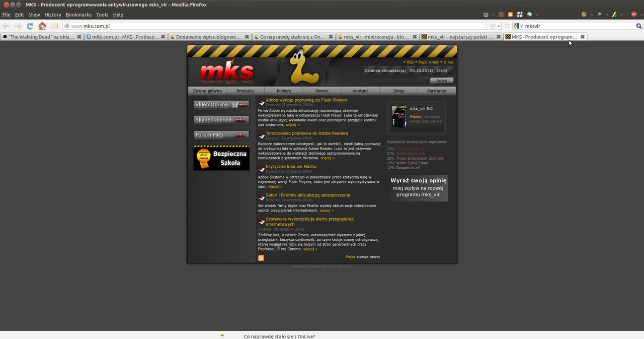Open the Adblock Plus ABP icon
This screenshot has height=339, width=644.
[633, 15]
